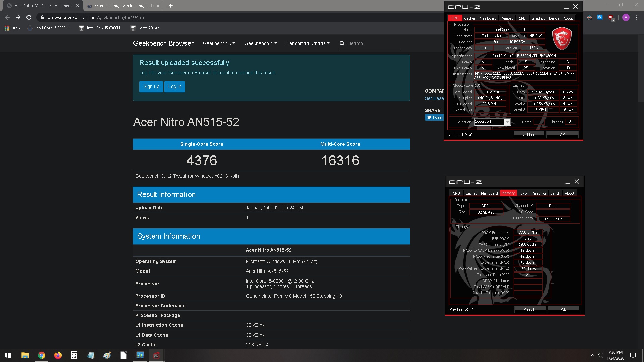Click the Geekbench Browser search field
The height and width of the screenshot is (362, 644).
374,43
